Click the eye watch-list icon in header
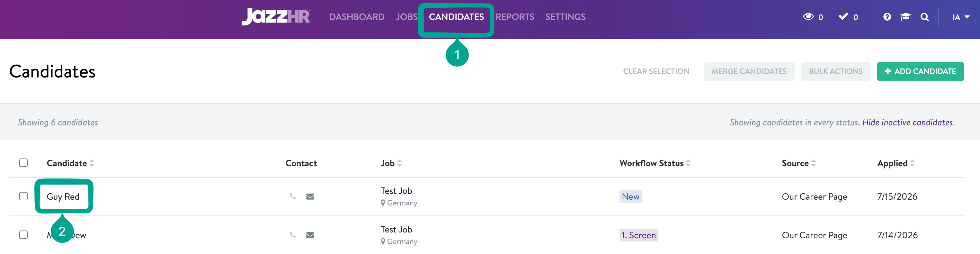This screenshot has width=980, height=254. coord(808,17)
